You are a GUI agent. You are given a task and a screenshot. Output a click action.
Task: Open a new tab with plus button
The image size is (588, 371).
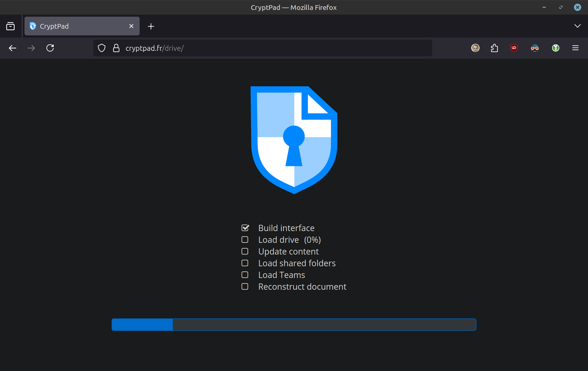[151, 26]
